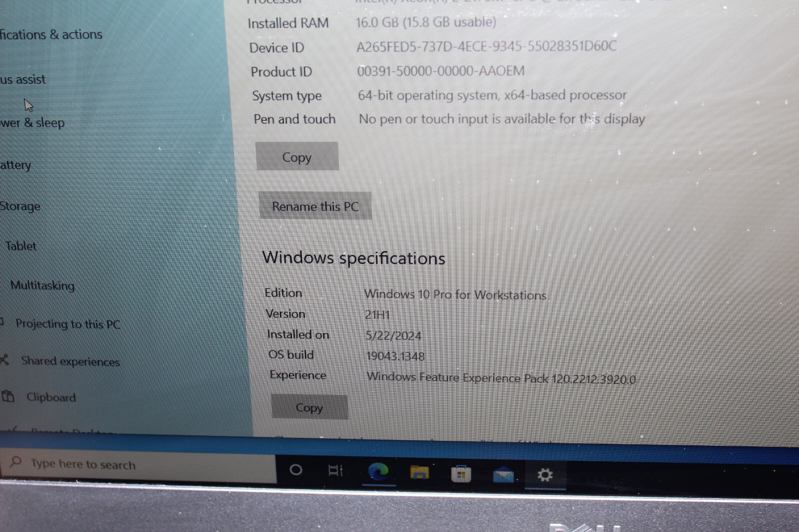Screen dimensions: 799x532
Task: Click the Installed RAM value 16.0 GB
Action: (x=426, y=22)
